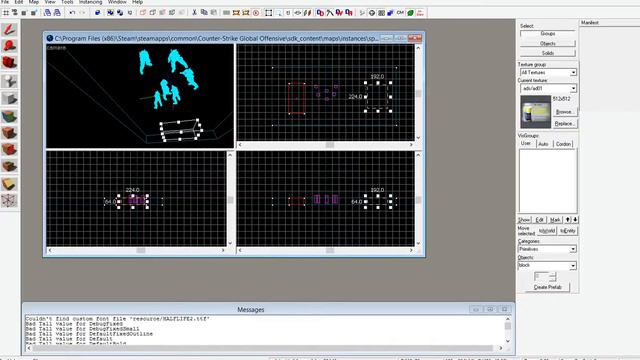The height and width of the screenshot is (360, 640).
Task: Expand the Objects dropdown showing block
Action: tap(573, 266)
